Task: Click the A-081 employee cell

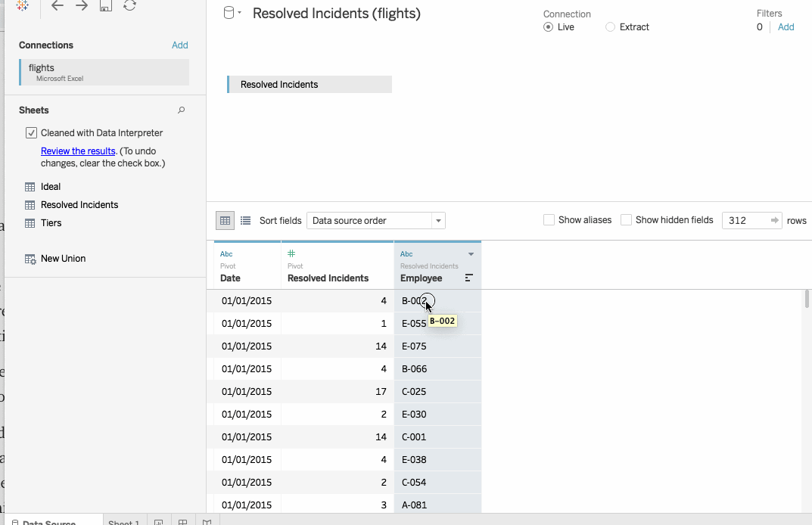Action: 437,505
